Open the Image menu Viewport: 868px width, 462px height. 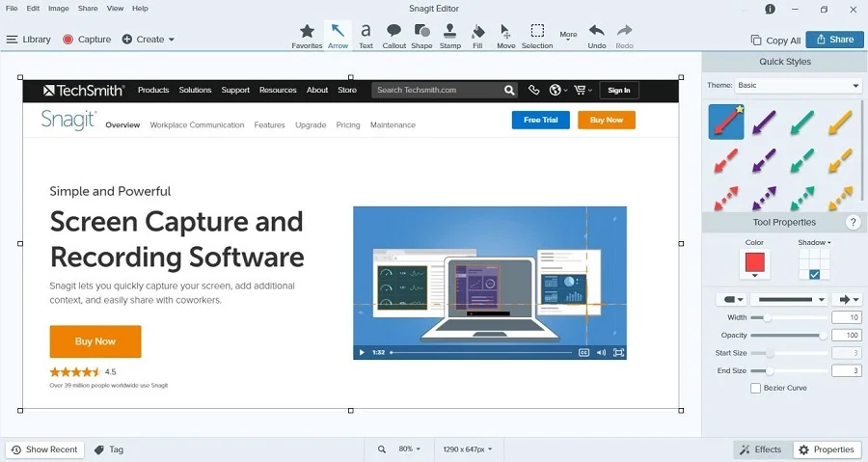click(x=59, y=9)
